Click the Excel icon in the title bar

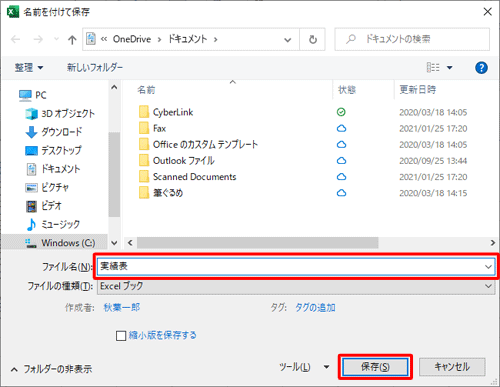(13, 12)
